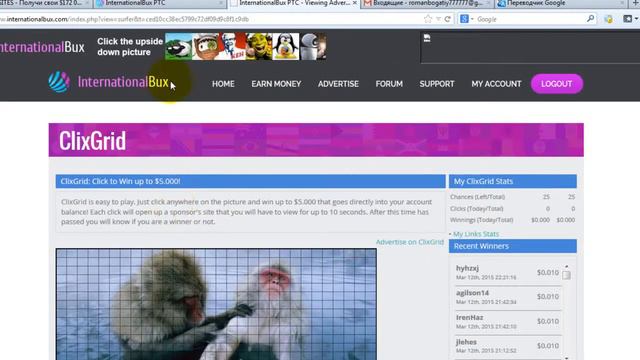Image resolution: width=640 pixels, height=360 pixels.
Task: Click the Firefox toolbar icon right of search
Action: click(608, 19)
